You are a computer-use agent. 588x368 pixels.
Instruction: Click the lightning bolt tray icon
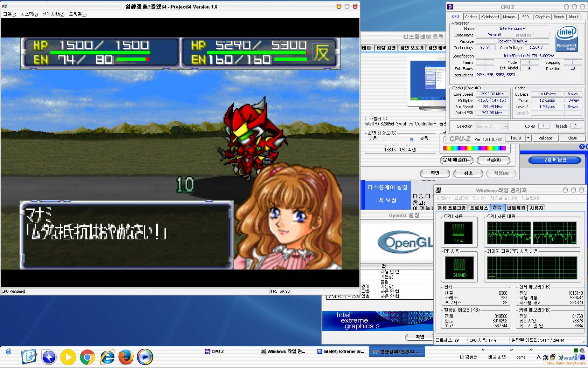pos(576,357)
